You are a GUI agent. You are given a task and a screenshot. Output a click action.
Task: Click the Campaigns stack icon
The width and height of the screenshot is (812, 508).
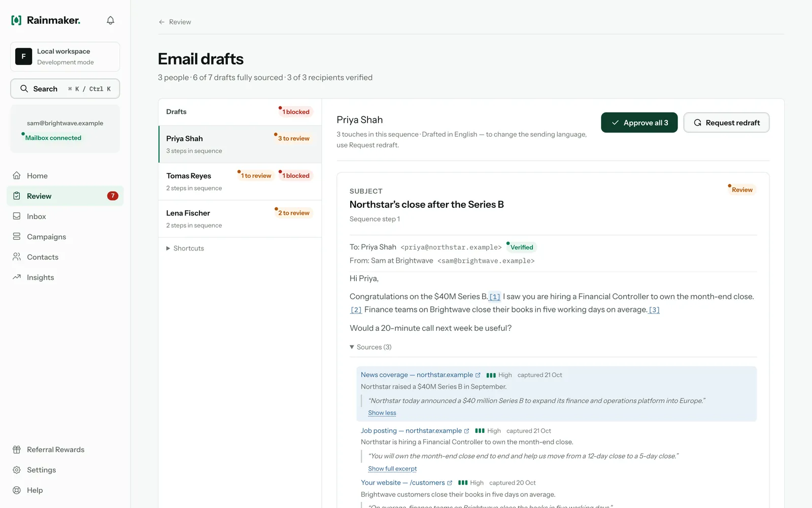(17, 236)
